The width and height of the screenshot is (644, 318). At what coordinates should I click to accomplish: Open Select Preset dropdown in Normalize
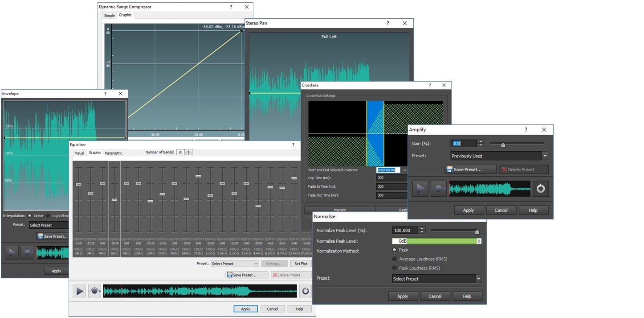(478, 278)
